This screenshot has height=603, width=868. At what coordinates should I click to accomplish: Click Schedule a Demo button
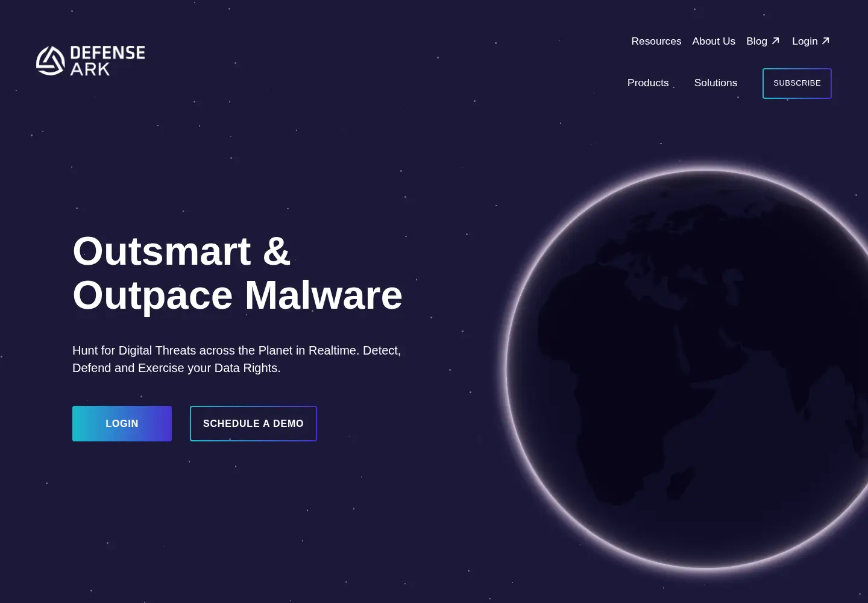click(253, 423)
